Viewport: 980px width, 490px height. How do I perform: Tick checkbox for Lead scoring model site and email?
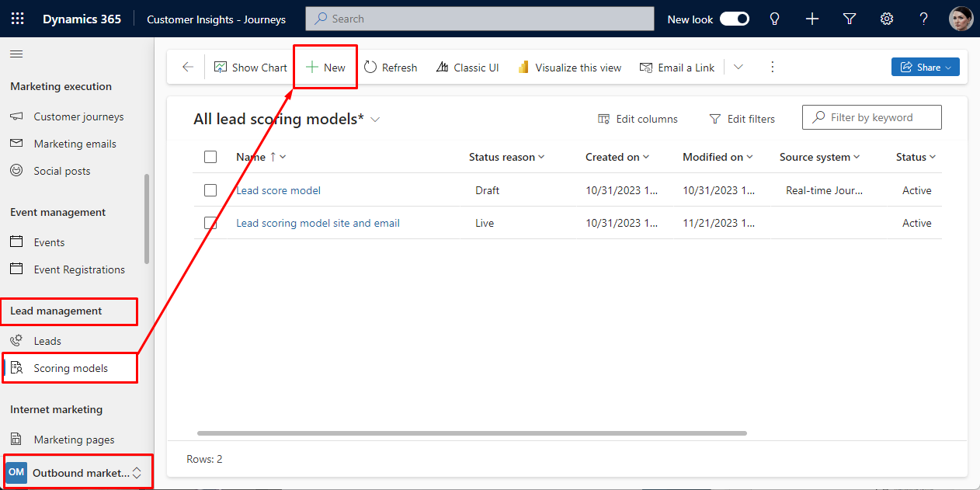pos(210,223)
